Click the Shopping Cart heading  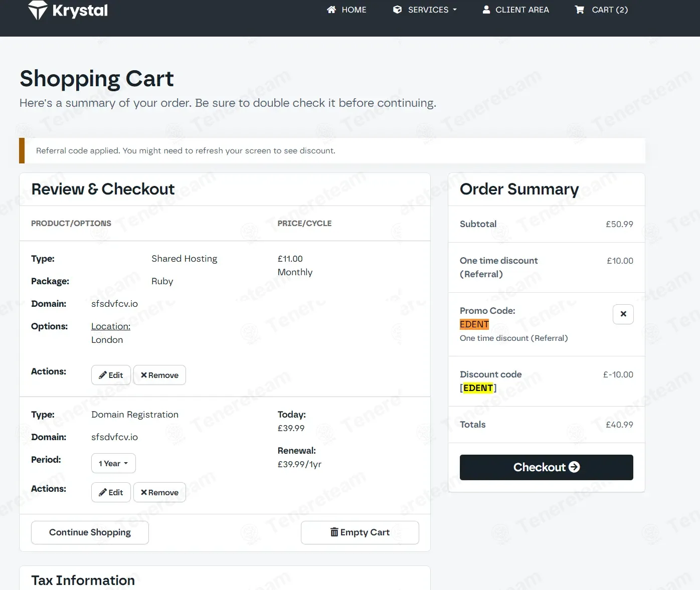pos(97,79)
